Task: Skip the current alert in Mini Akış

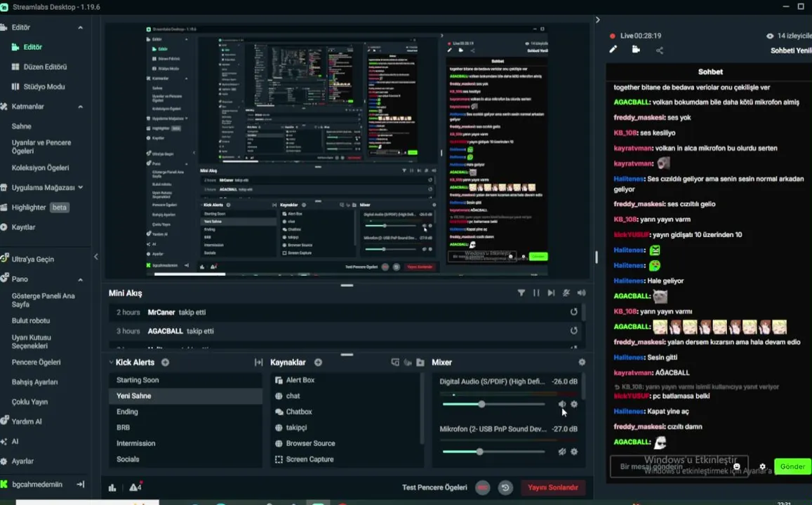Action: (x=551, y=293)
